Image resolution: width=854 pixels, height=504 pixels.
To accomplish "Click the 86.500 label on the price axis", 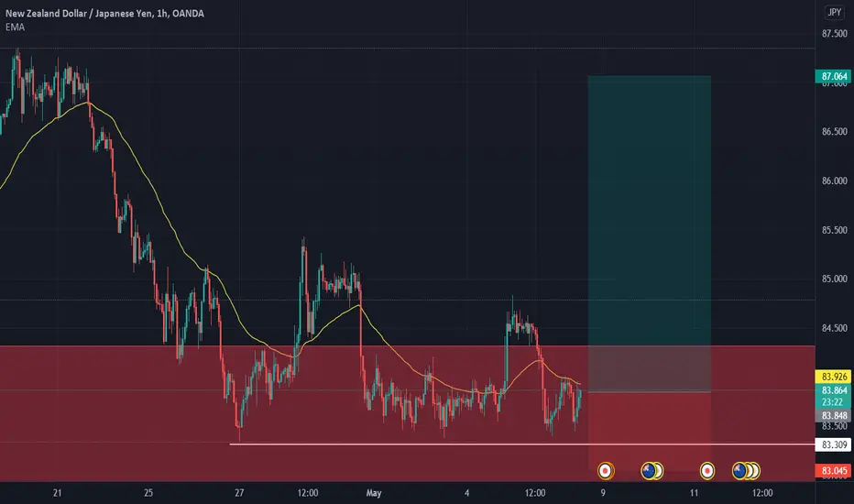I will point(834,131).
